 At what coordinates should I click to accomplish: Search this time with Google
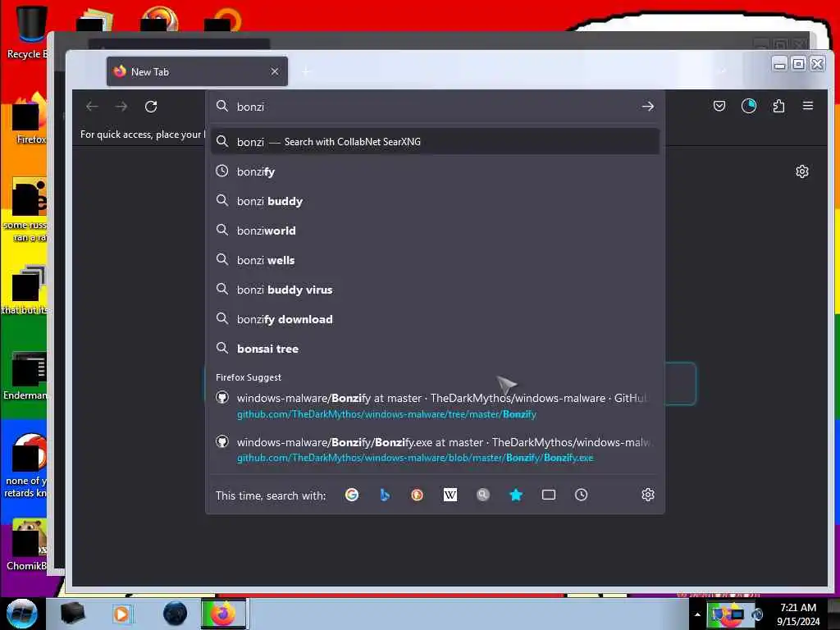point(351,495)
